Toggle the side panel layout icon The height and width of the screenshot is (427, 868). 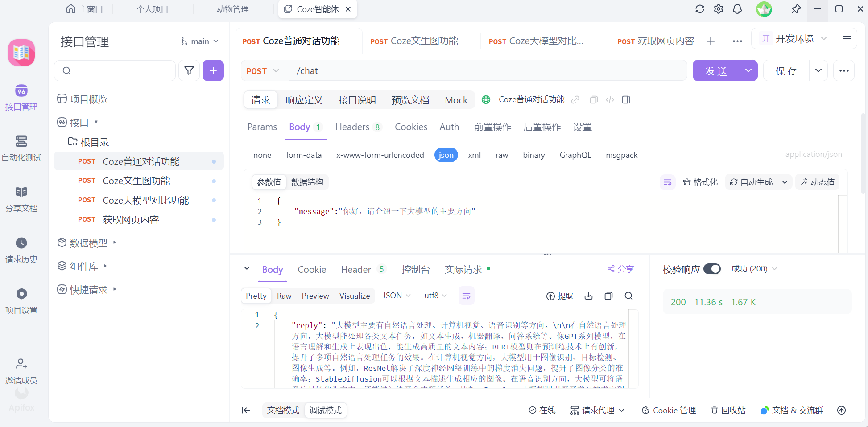(x=626, y=100)
